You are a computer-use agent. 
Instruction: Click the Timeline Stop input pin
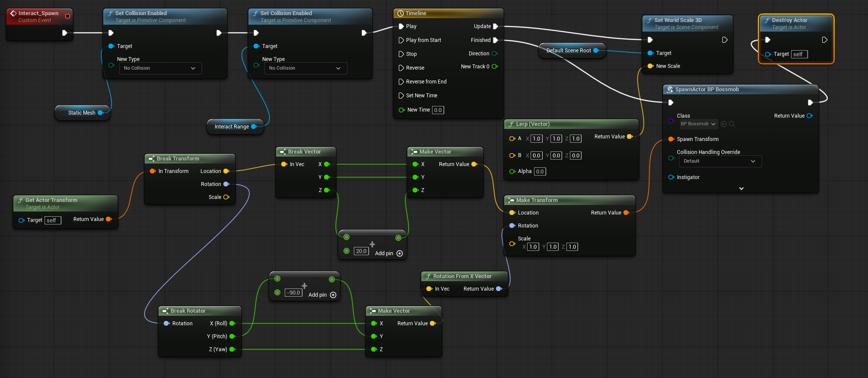point(401,54)
